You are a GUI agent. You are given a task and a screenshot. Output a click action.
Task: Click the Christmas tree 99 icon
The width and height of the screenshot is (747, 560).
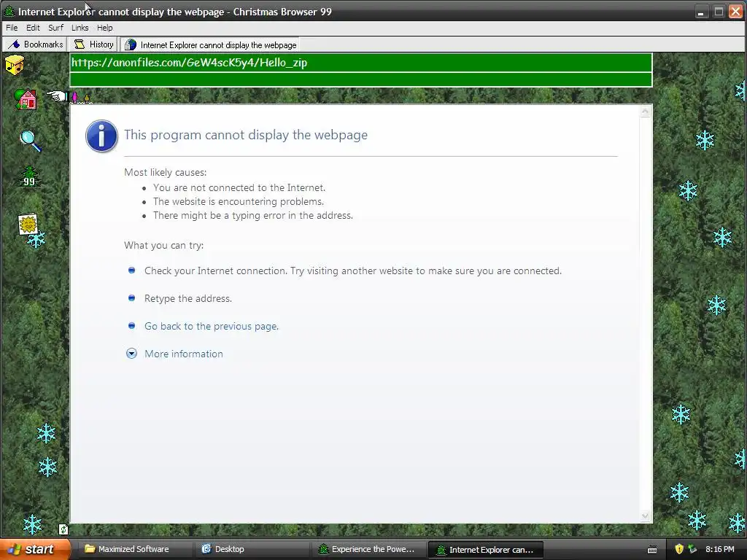[x=29, y=177]
